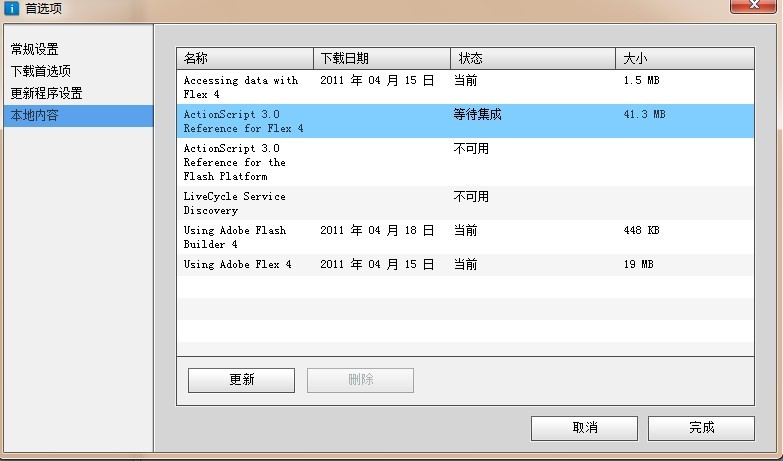The width and height of the screenshot is (783, 461).
Task: Sort list by 状态 column header
Action: [x=533, y=58]
